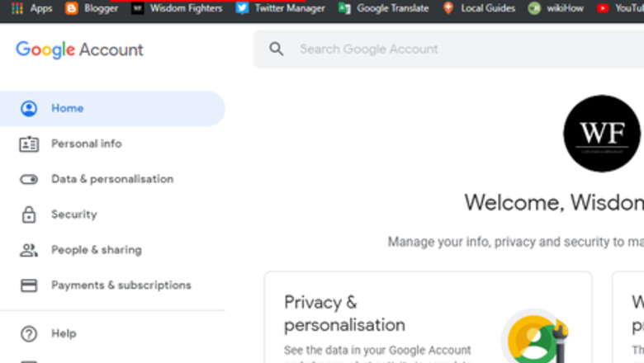Open the Security section

(x=112, y=214)
